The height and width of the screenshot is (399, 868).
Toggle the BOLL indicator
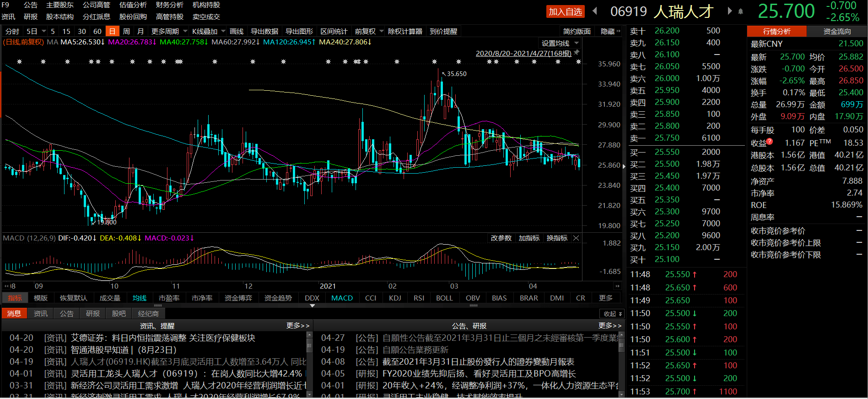[444, 298]
